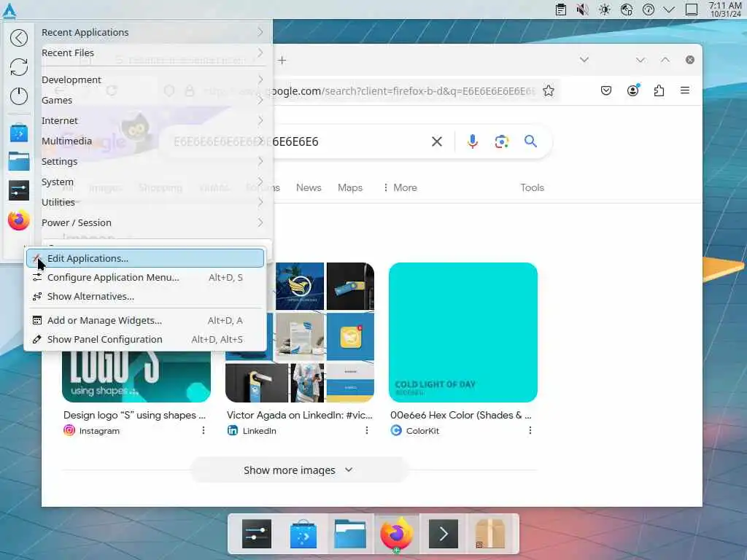Open Konsole terminal from the bottom dock
The width and height of the screenshot is (747, 560).
click(443, 534)
